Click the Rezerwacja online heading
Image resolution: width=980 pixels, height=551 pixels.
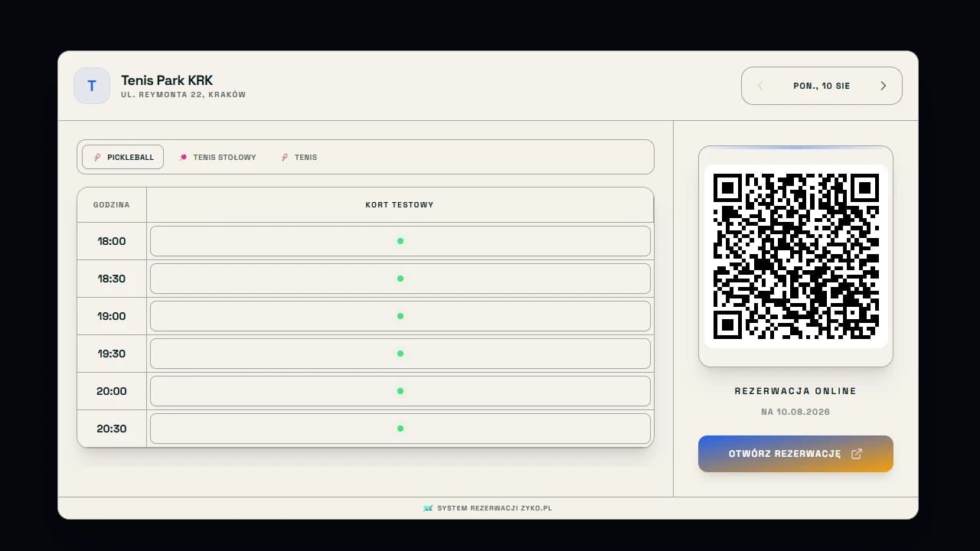point(795,391)
